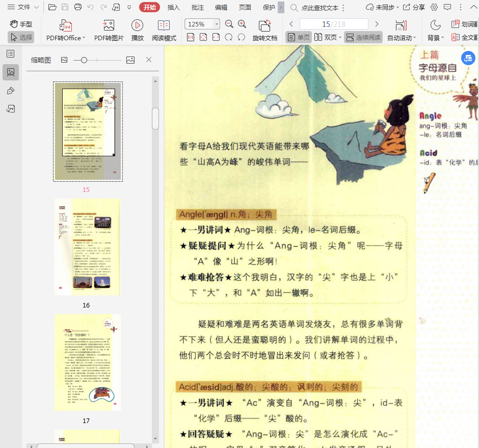Switch to the 批注 tab

coord(197,7)
